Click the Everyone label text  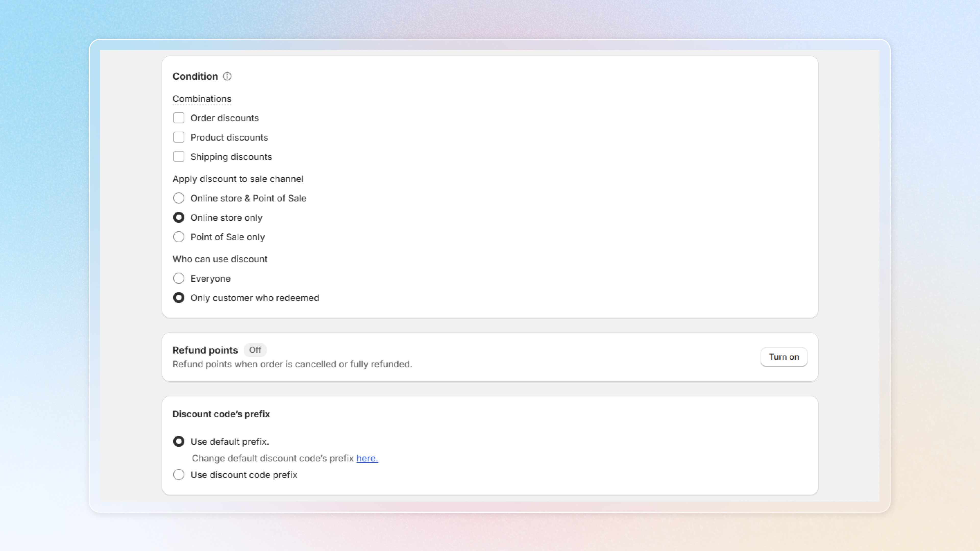[x=210, y=279]
